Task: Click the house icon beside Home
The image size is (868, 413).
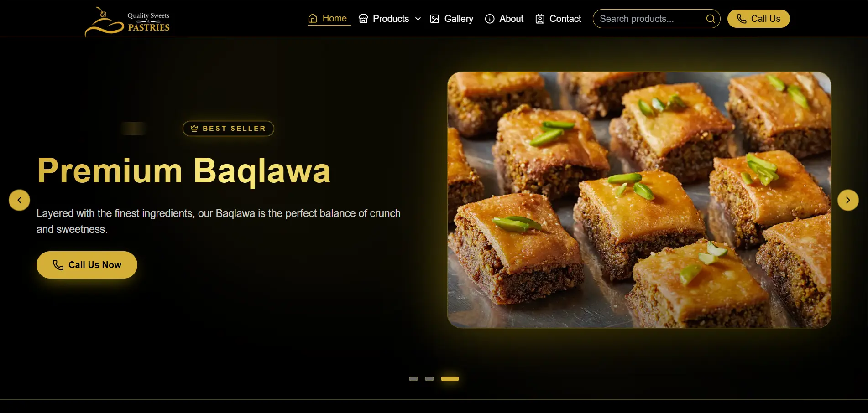Action: [x=313, y=19]
